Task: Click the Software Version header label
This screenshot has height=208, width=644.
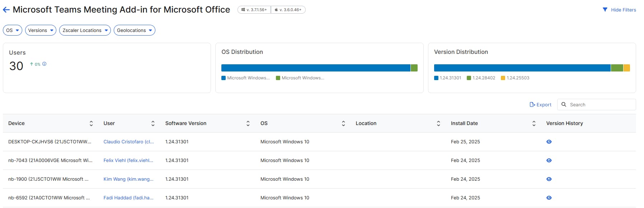Action: click(x=186, y=123)
